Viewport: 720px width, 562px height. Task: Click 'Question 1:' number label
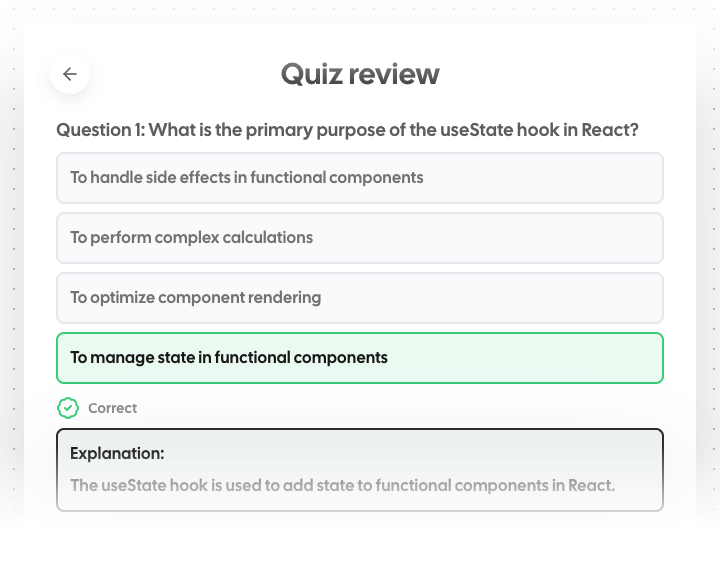pos(99,130)
